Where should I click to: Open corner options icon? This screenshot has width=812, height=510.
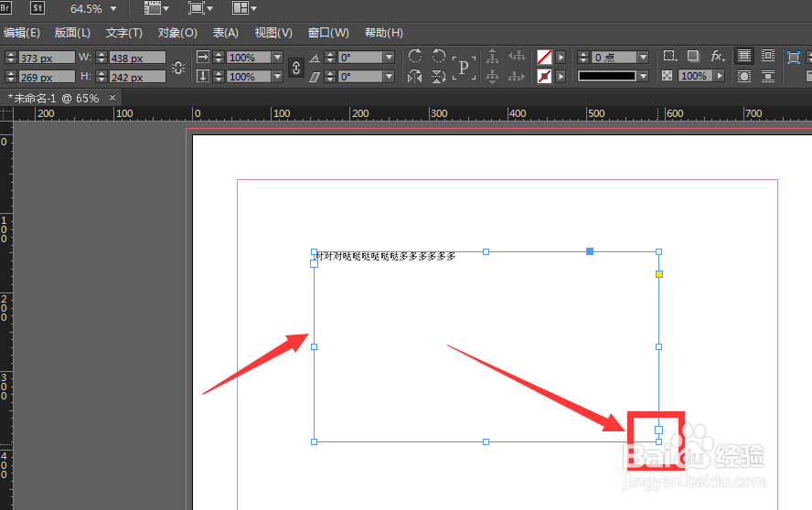tap(670, 56)
